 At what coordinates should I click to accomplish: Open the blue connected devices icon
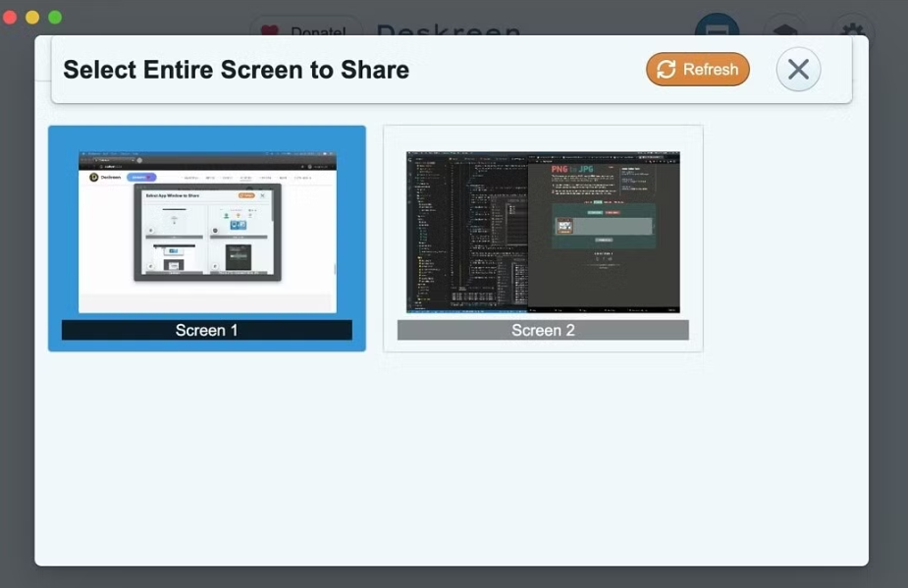717,27
